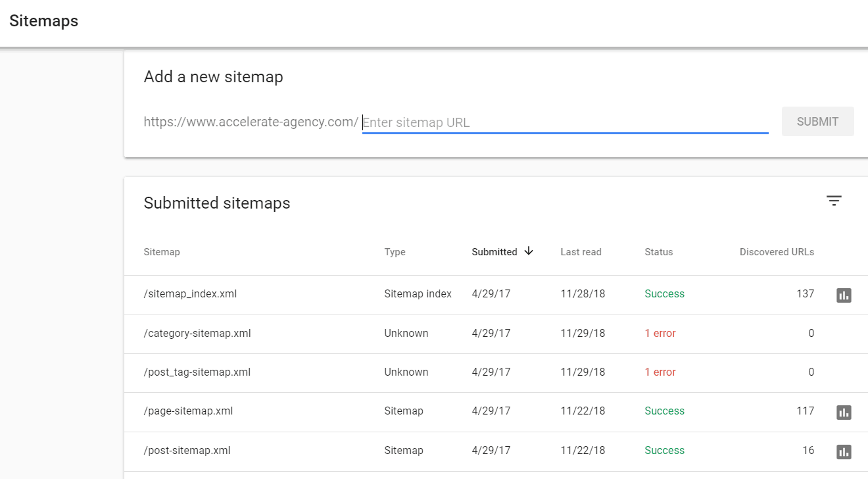
Task: Open the /category-sitemap.xml row
Action: 197,334
